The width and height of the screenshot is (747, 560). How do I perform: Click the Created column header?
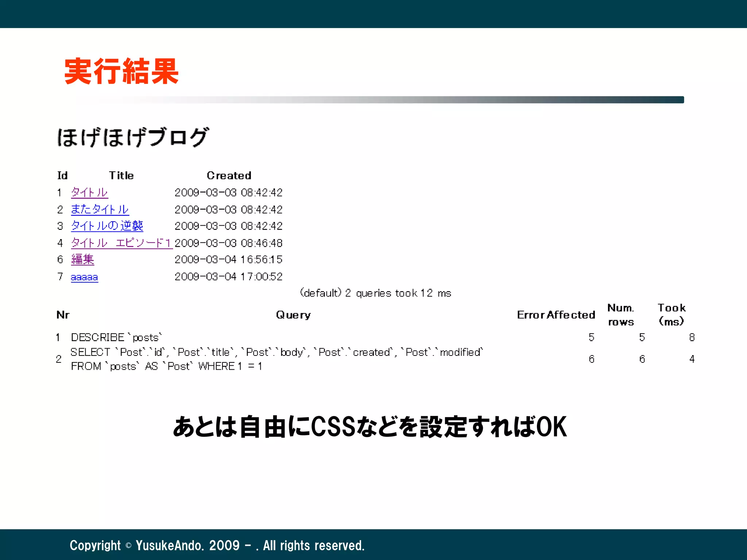tap(229, 175)
